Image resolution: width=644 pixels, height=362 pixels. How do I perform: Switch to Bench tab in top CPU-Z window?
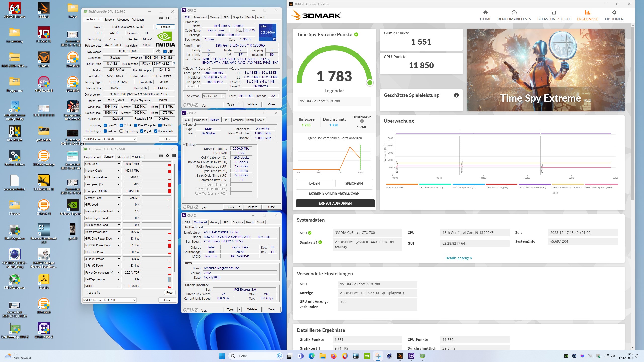click(x=250, y=17)
